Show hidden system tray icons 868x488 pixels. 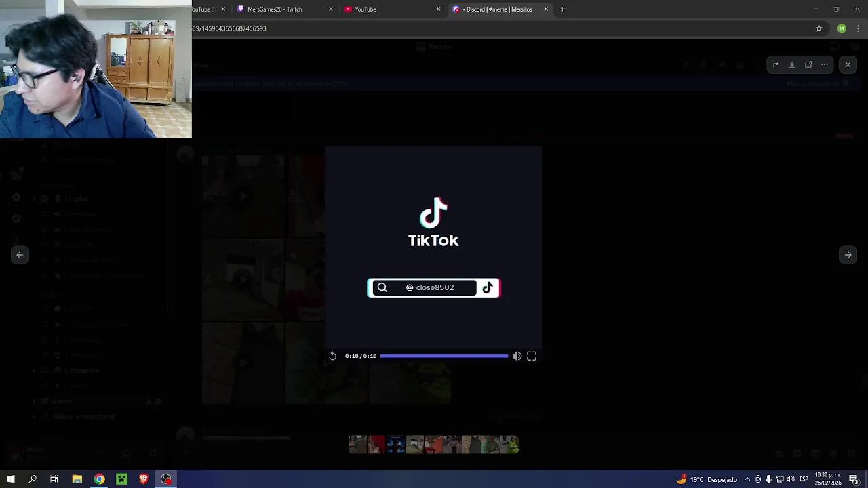[747, 479]
